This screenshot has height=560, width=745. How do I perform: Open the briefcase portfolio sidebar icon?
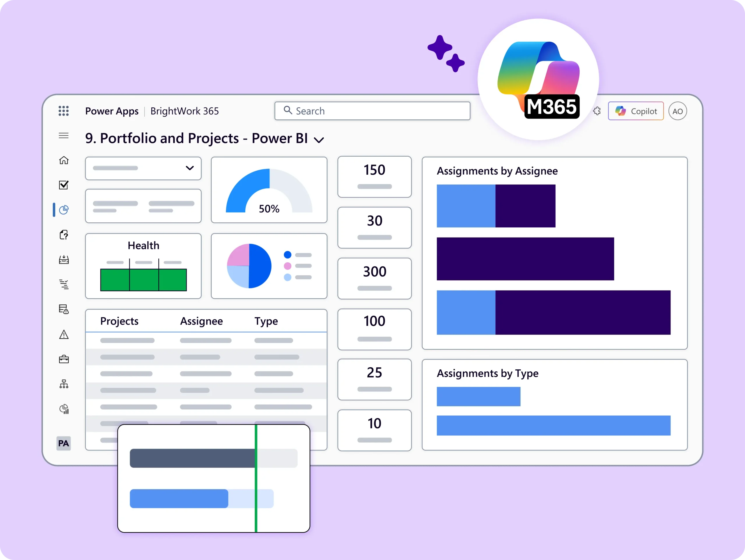[64, 359]
